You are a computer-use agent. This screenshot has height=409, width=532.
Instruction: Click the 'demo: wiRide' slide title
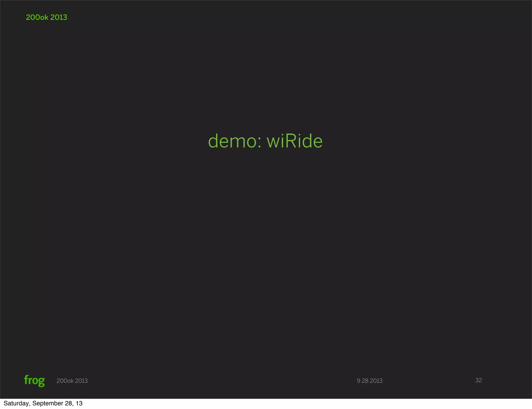point(265,141)
